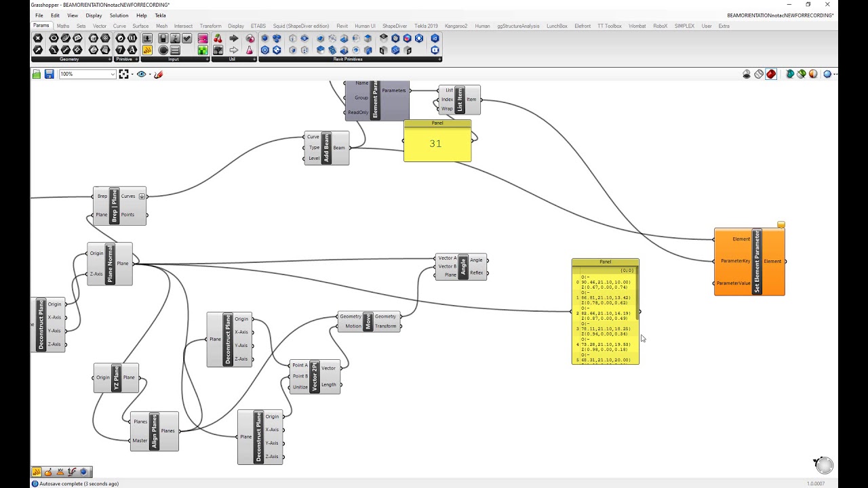
Task: Open the dropdown arrow beside the eye icon
Action: point(149,74)
